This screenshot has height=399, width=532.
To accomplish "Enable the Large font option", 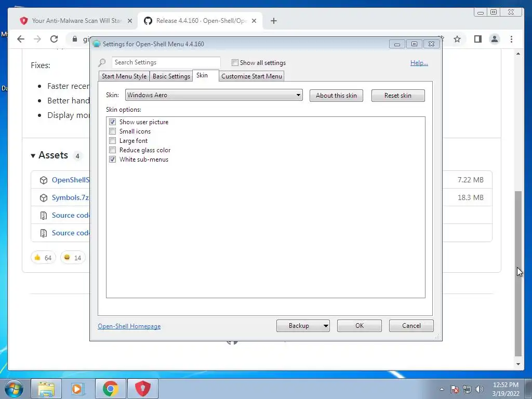I will [x=112, y=140].
